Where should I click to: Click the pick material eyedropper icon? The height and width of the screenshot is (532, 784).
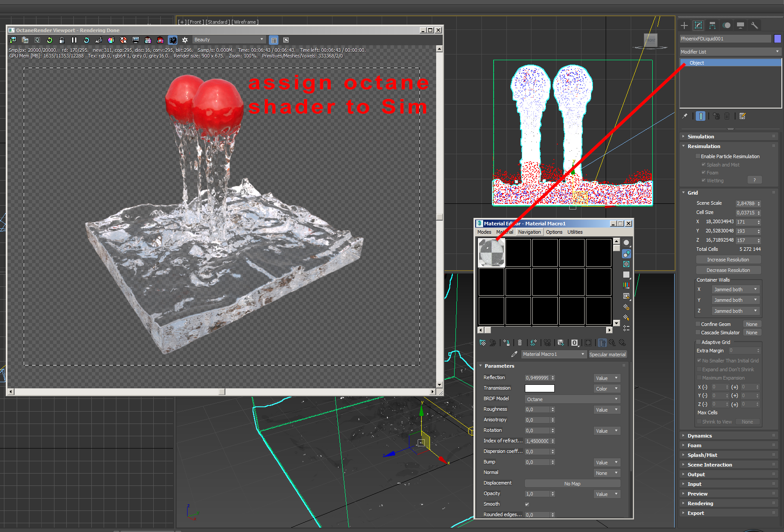tap(514, 354)
